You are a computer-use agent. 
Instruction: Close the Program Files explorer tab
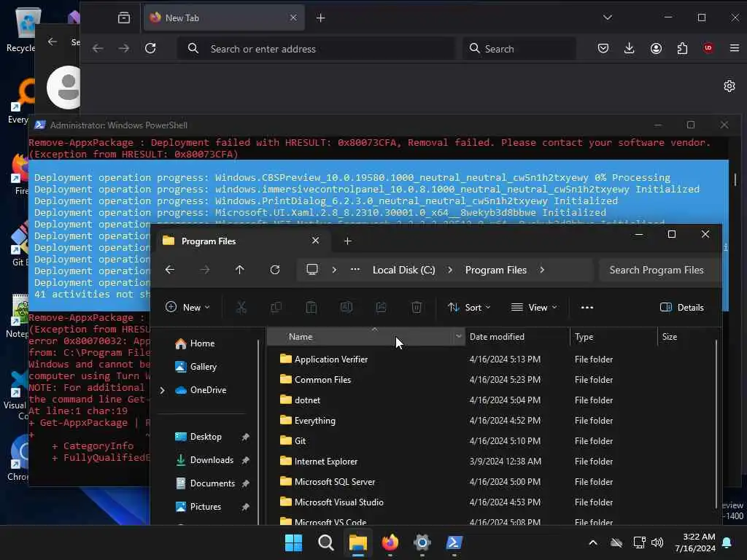point(315,241)
